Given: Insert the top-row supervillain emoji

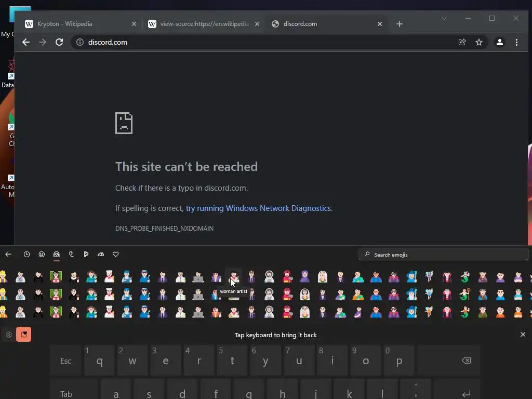Looking at the screenshot, I should coord(394,276).
